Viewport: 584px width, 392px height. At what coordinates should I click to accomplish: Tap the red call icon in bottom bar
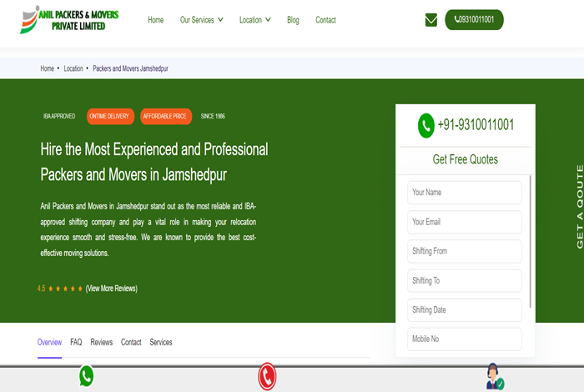coord(267,376)
